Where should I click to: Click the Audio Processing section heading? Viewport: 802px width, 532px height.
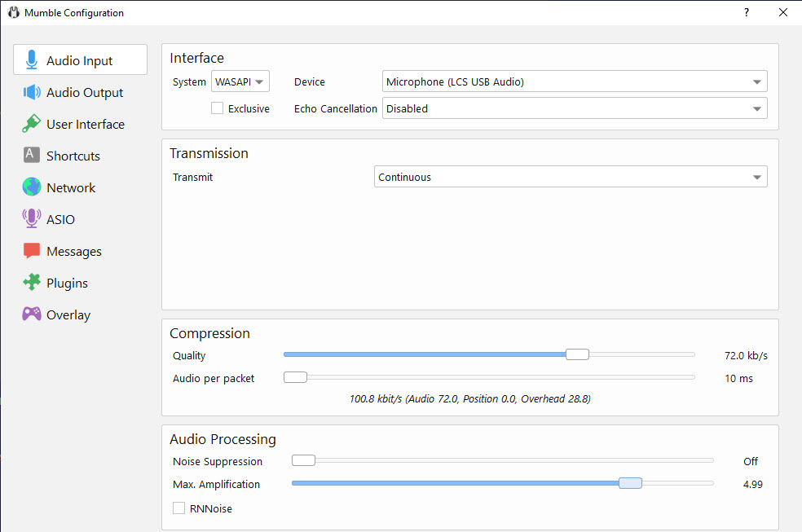click(x=223, y=439)
